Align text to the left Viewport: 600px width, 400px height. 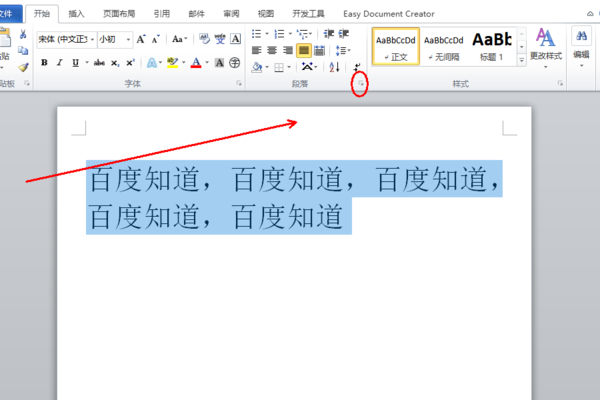click(256, 50)
